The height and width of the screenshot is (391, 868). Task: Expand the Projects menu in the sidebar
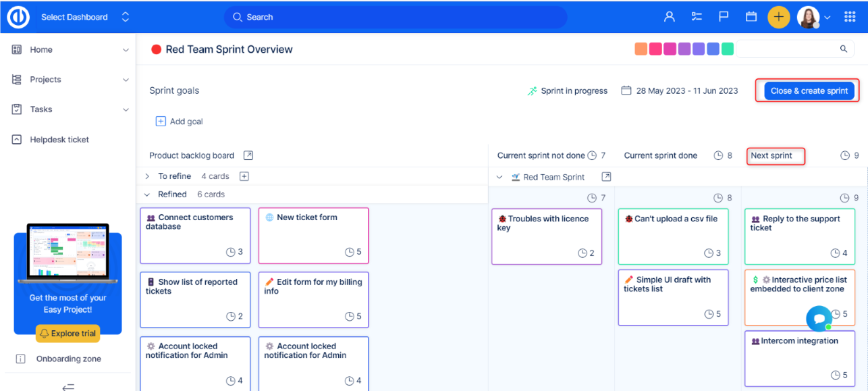[x=125, y=80]
